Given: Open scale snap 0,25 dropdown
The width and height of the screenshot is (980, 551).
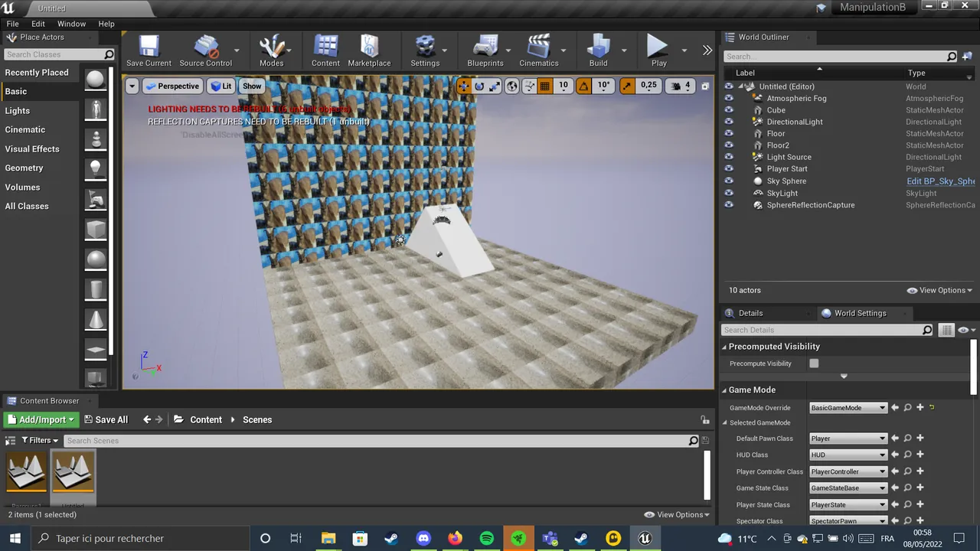Looking at the screenshot, I should click(x=648, y=86).
